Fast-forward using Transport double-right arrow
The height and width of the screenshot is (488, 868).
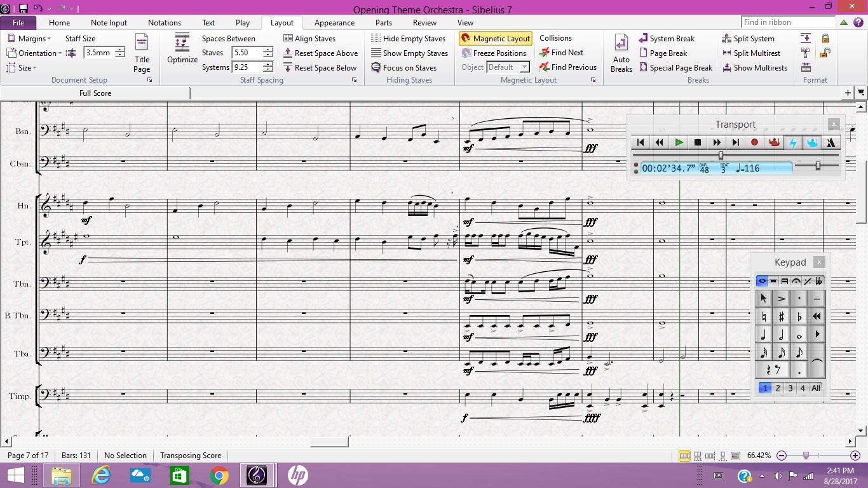click(x=717, y=142)
